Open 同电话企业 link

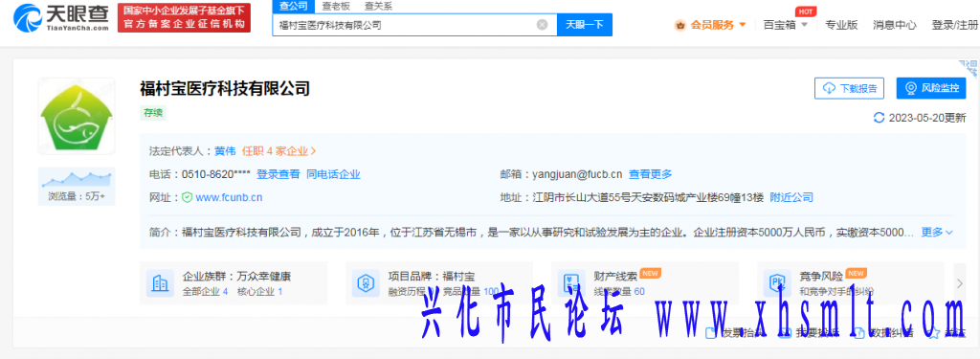click(x=333, y=174)
